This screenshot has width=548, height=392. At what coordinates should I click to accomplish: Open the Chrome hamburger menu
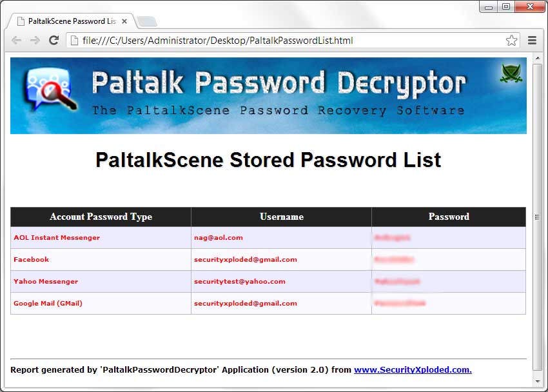(532, 41)
